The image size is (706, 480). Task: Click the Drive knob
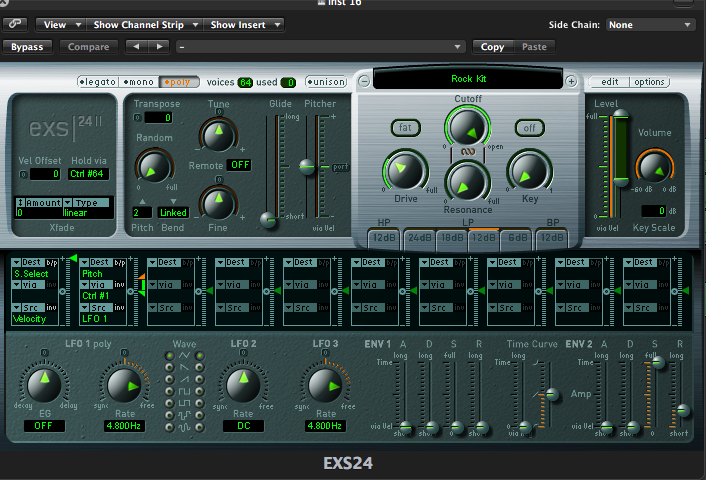click(405, 172)
